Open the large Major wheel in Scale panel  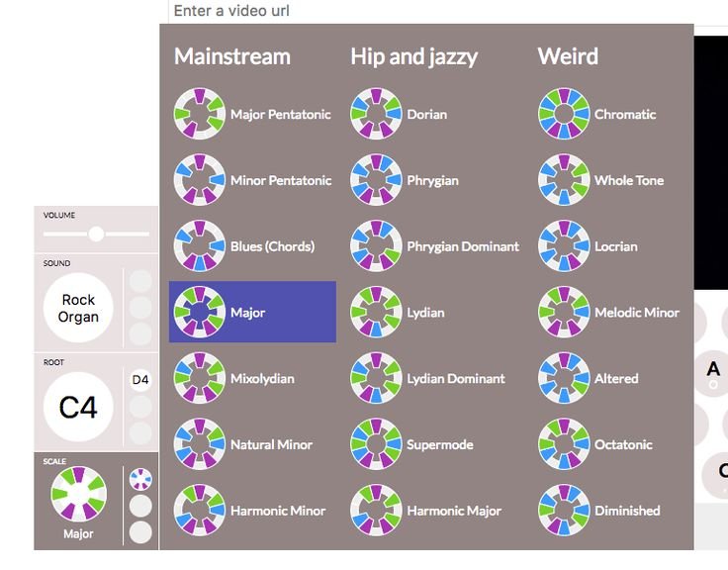[78, 494]
